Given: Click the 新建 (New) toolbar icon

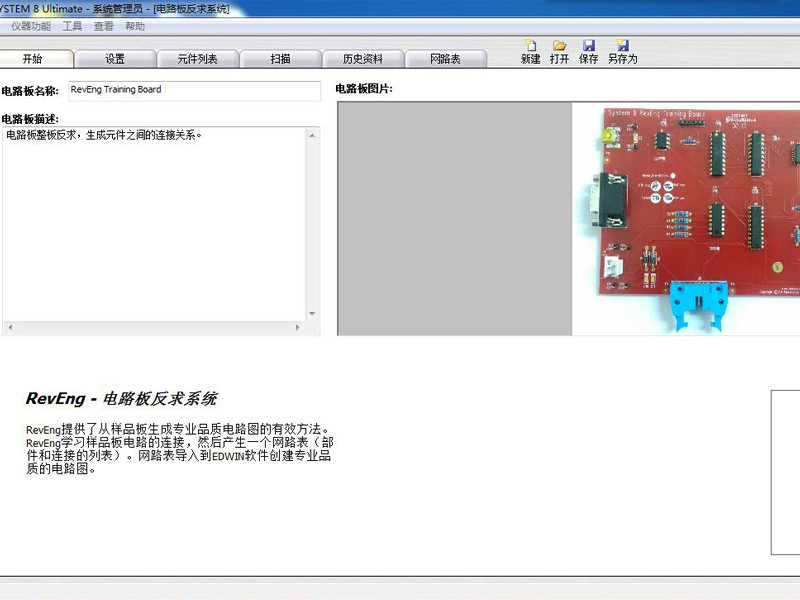Looking at the screenshot, I should pyautogui.click(x=531, y=52).
